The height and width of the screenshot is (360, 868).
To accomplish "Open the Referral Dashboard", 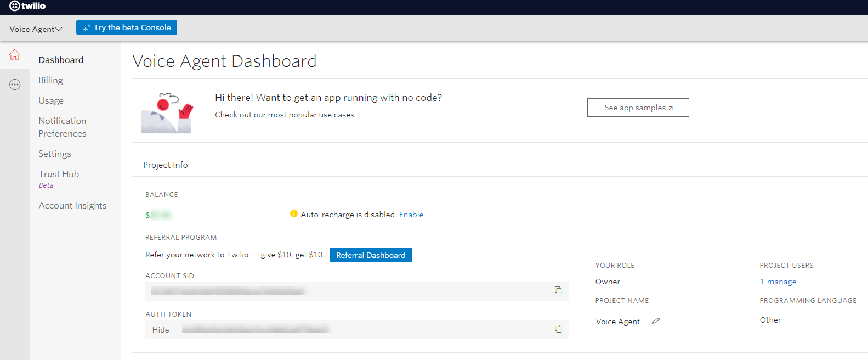I will pos(371,255).
